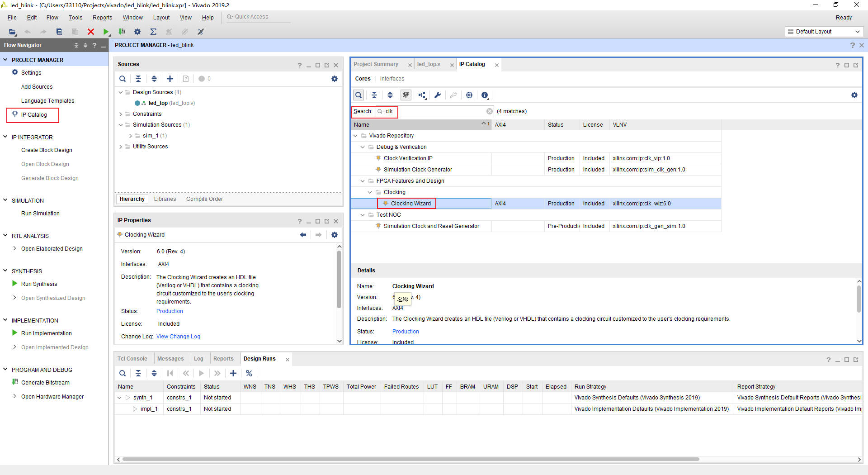Image resolution: width=868 pixels, height=475 pixels.
Task: Collapse the Debug & Verification category
Action: point(363,147)
